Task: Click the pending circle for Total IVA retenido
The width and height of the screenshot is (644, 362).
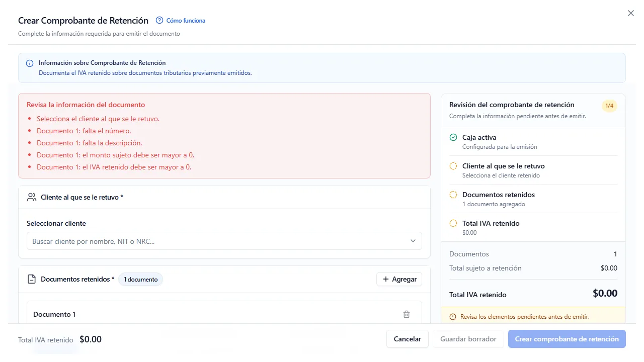Action: coord(453,223)
